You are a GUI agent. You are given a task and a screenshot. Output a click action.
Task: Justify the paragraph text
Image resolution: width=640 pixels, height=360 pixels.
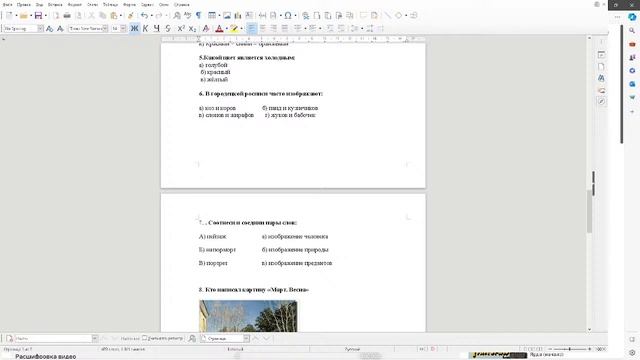click(284, 28)
